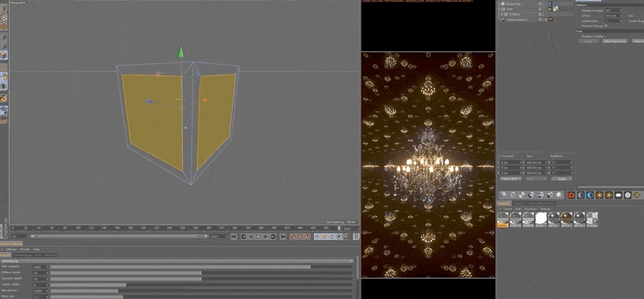
Task: Open the Object (Rel) coordinate dropdown
Action: pos(511,178)
